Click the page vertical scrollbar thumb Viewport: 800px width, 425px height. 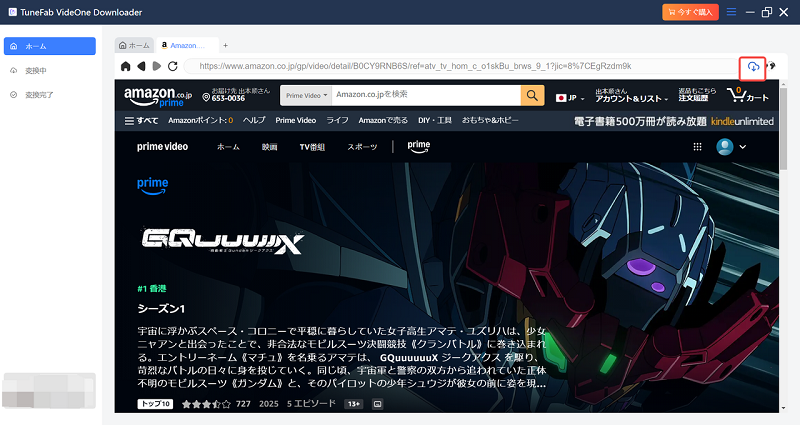(784, 130)
